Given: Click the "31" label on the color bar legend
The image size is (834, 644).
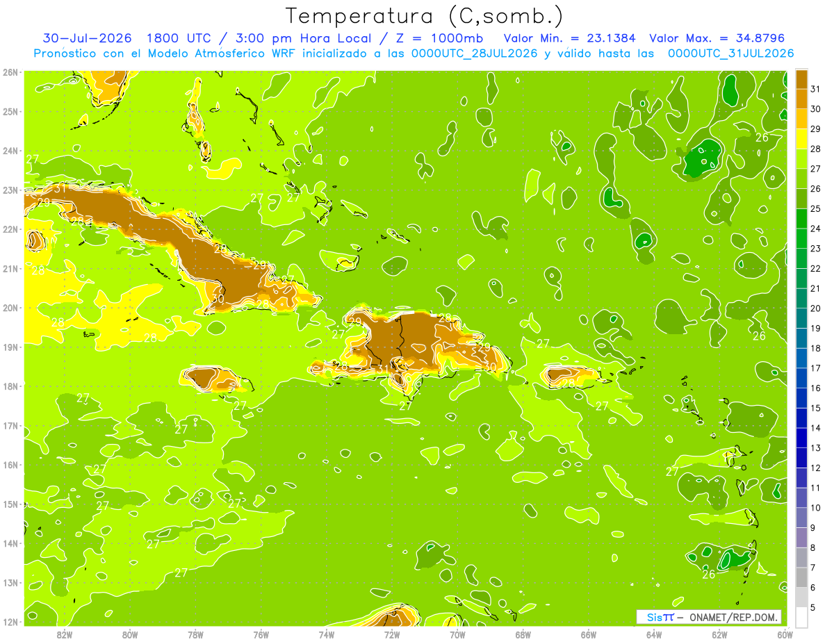Looking at the screenshot, I should click(816, 89).
